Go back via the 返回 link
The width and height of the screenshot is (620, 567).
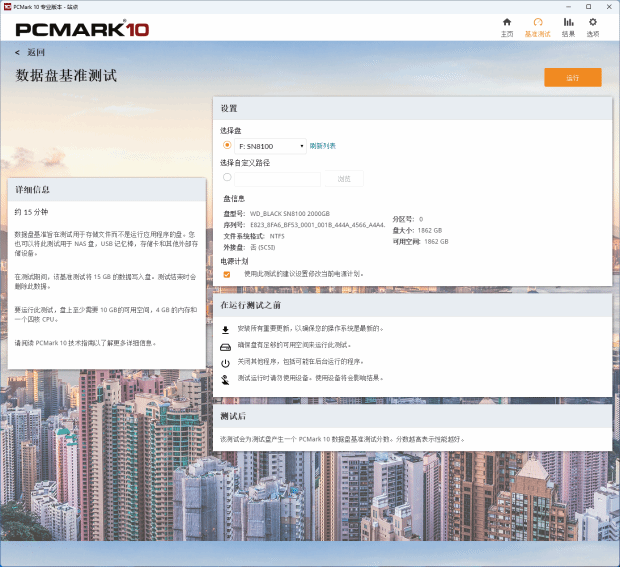[x=36, y=52]
